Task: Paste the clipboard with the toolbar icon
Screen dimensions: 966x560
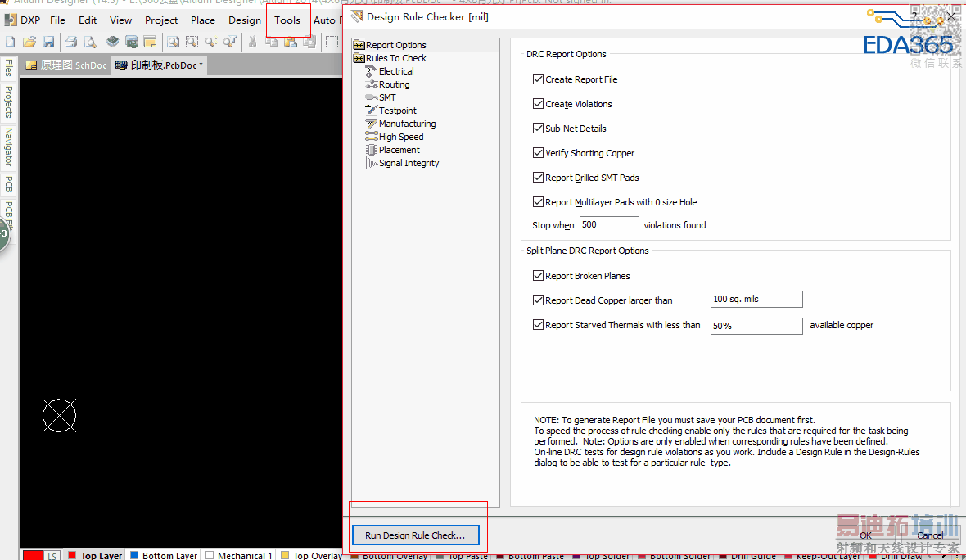Action: [x=290, y=42]
